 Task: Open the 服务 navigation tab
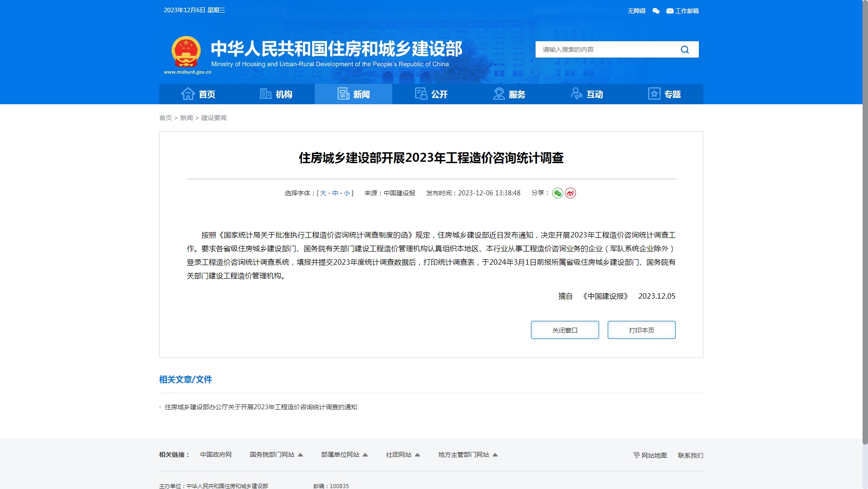(x=509, y=94)
